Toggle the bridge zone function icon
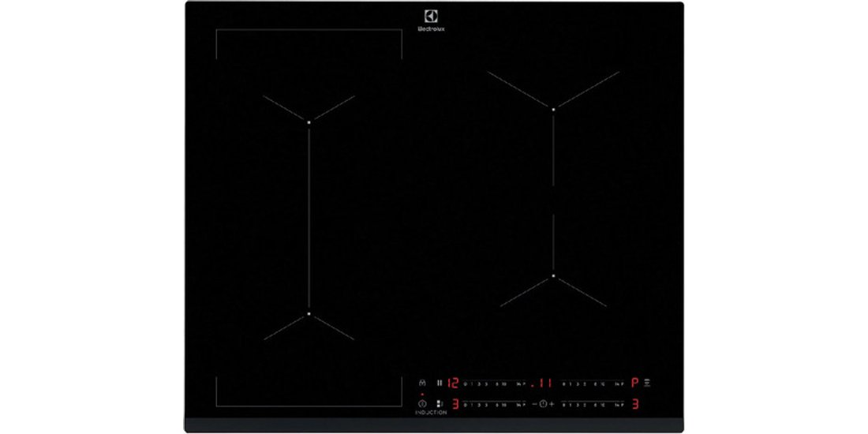Image resolution: width=868 pixels, height=434 pixels. [x=440, y=404]
